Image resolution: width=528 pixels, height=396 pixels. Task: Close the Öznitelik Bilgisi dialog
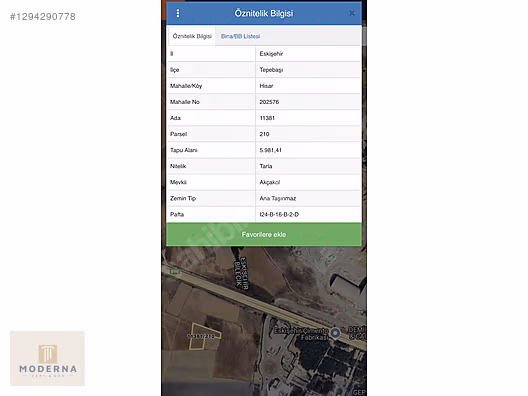(x=352, y=13)
